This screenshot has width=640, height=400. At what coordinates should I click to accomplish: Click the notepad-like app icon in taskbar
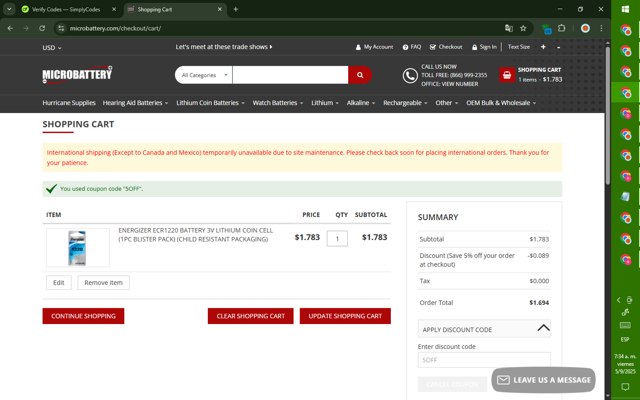[x=625, y=197]
